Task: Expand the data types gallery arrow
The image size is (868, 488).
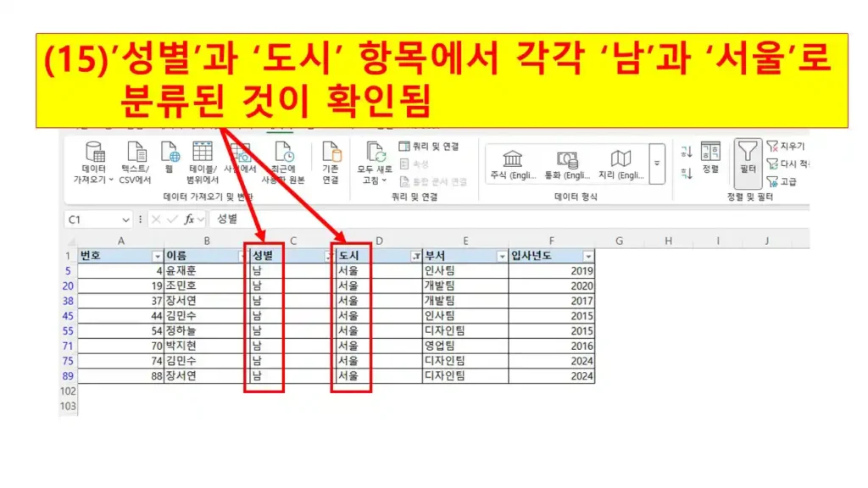Action: click(x=657, y=164)
